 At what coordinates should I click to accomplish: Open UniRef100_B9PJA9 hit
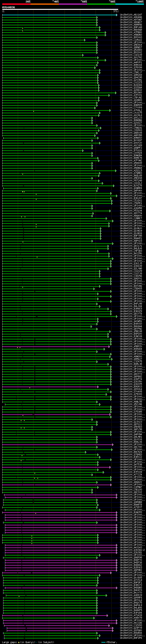pyautogui.click(x=131, y=27)
